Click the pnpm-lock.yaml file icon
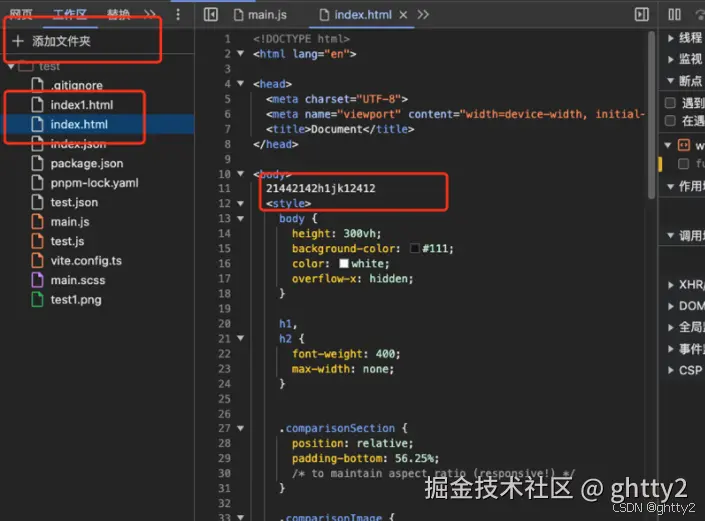The height and width of the screenshot is (521, 705). click(x=37, y=183)
